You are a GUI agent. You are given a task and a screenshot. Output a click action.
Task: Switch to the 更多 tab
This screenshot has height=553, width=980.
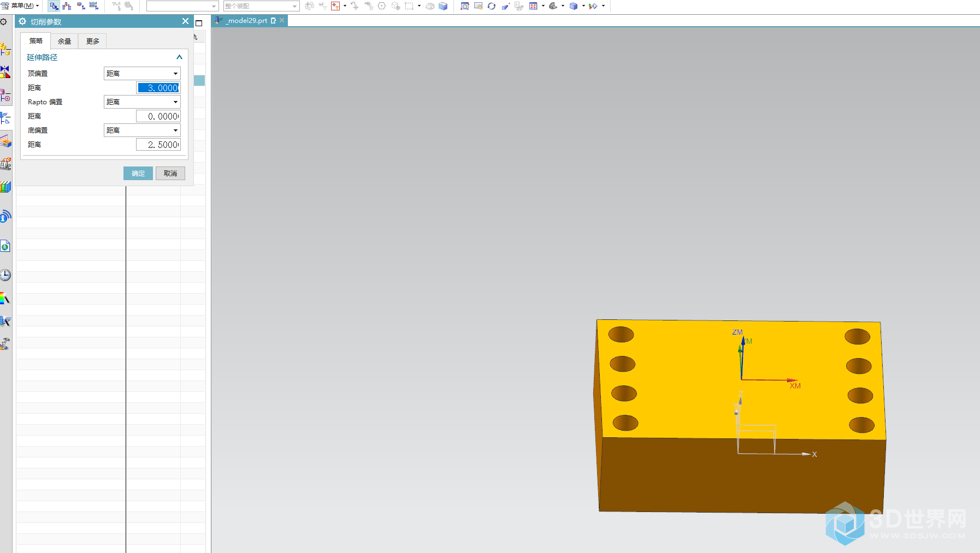pos(93,41)
